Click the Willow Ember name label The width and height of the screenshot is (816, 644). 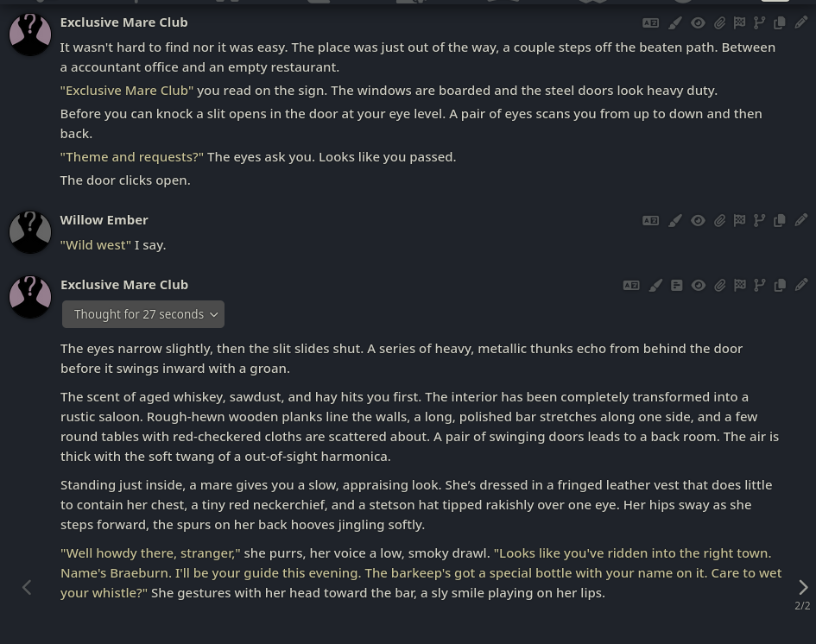104,220
